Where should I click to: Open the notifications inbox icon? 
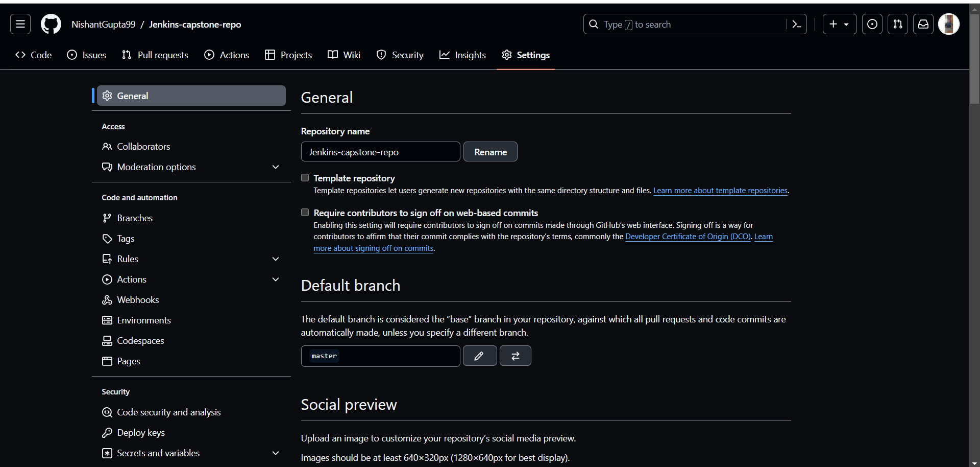[x=923, y=24]
